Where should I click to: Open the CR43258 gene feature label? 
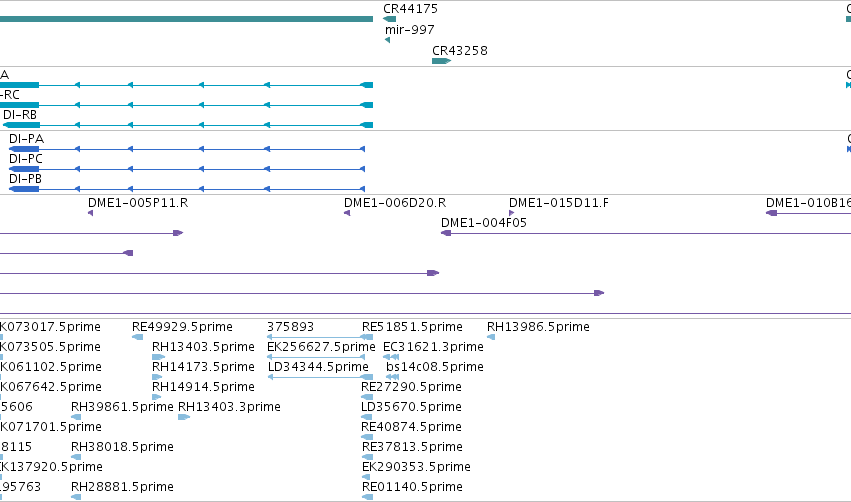click(x=460, y=51)
